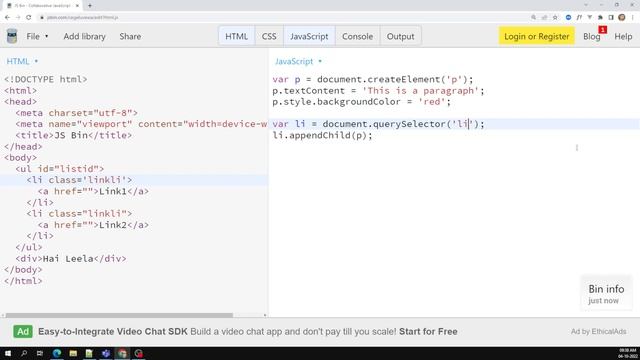Click the green Ad badge
Image resolution: width=640 pixels, height=360 pixels.
23,331
